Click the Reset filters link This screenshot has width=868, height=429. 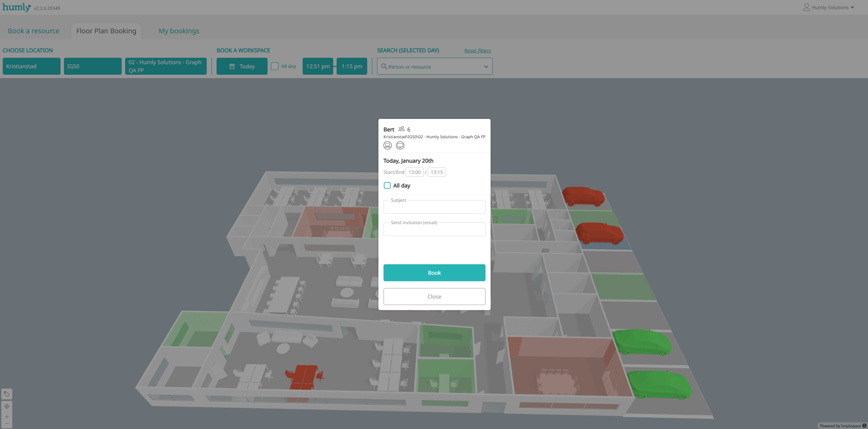click(477, 51)
